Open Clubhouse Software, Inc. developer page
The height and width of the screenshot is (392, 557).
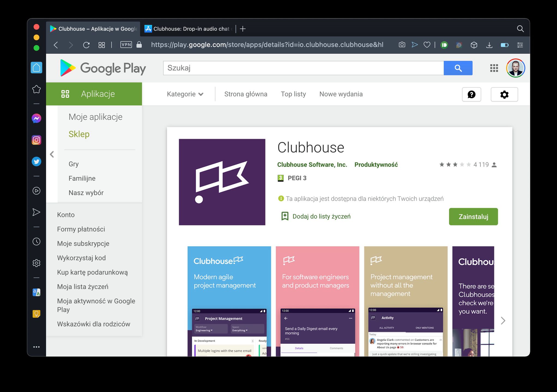[x=312, y=165]
